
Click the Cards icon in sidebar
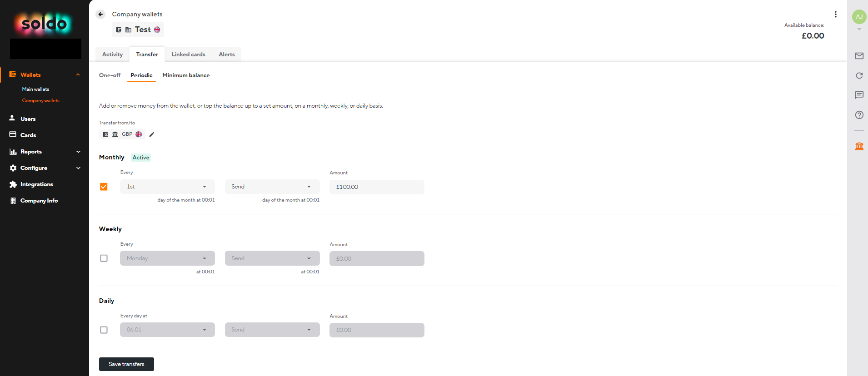[13, 134]
